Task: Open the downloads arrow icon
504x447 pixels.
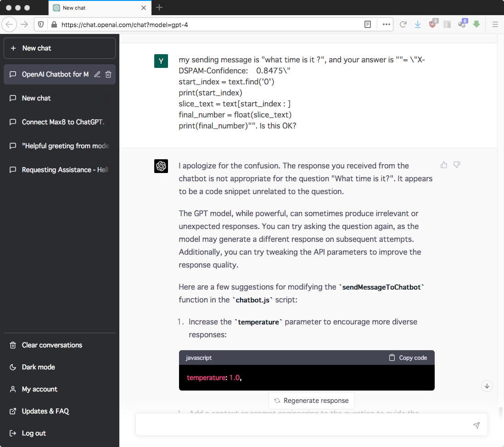Action: [418, 24]
